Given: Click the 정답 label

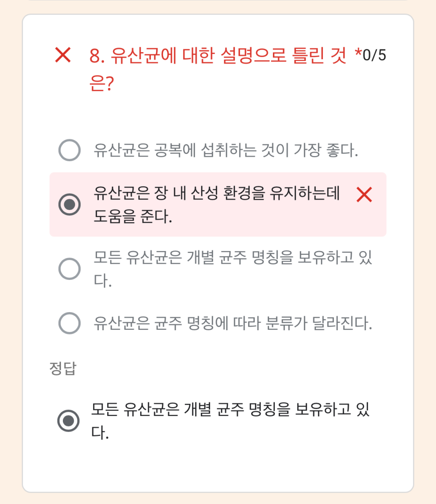Looking at the screenshot, I should coord(63,368).
